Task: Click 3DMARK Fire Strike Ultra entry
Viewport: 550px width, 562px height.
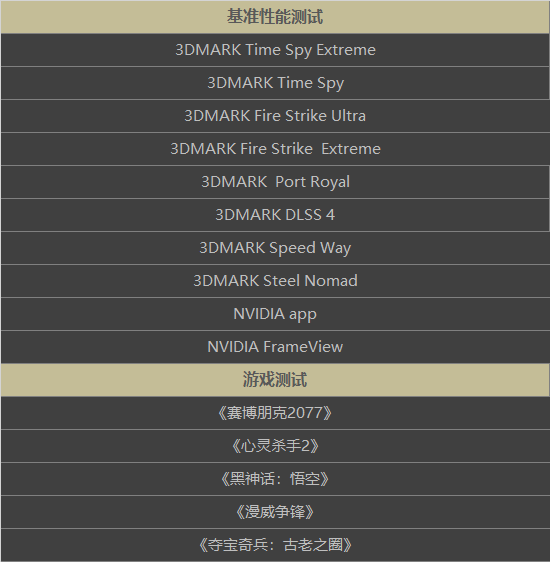Action: 275,116
